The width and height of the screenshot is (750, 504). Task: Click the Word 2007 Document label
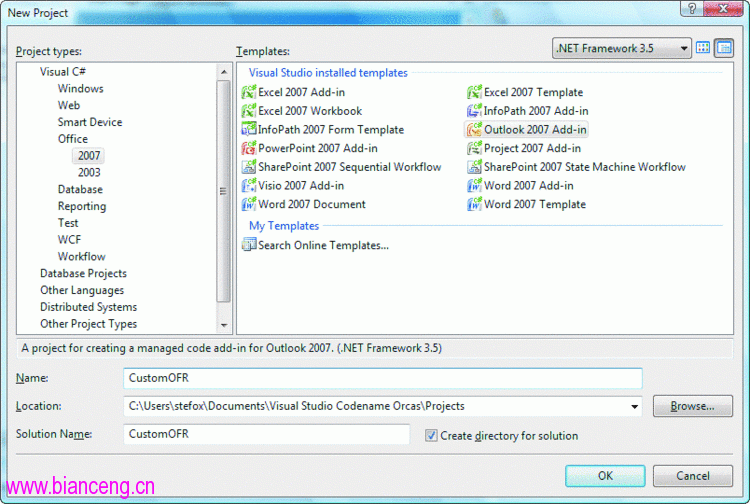(312, 204)
